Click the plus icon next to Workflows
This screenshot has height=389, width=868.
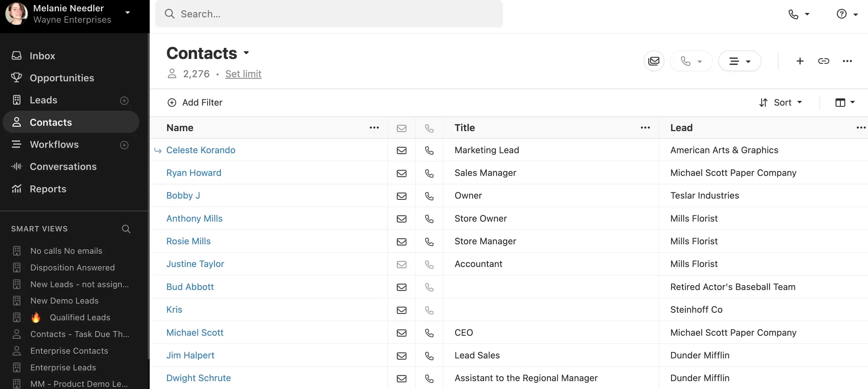tap(124, 145)
